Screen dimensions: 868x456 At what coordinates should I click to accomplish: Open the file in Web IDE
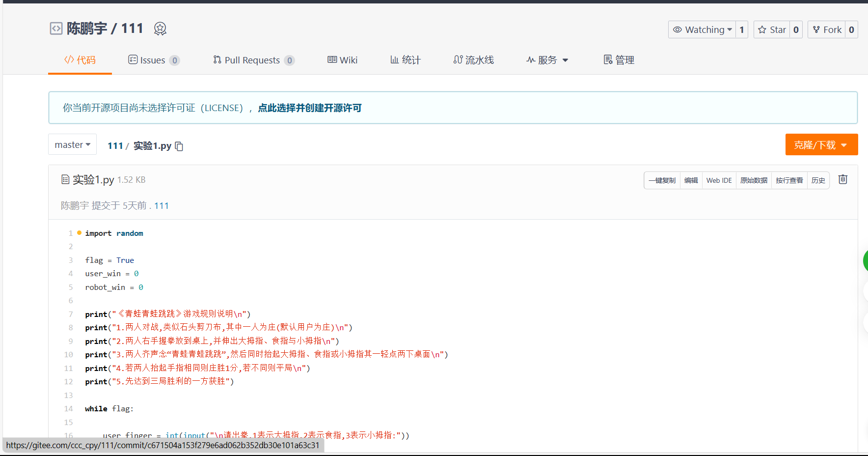coord(719,180)
